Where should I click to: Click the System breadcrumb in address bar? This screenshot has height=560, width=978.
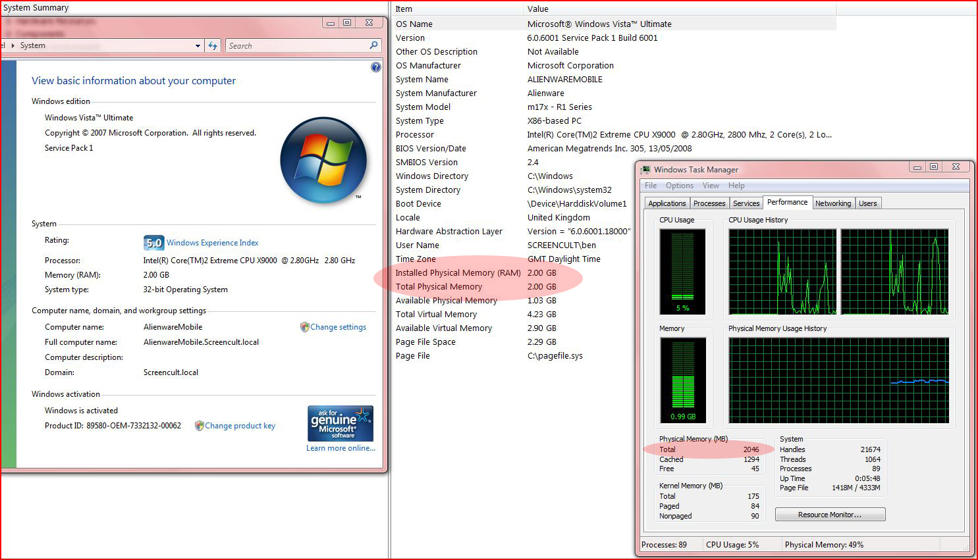pos(32,45)
